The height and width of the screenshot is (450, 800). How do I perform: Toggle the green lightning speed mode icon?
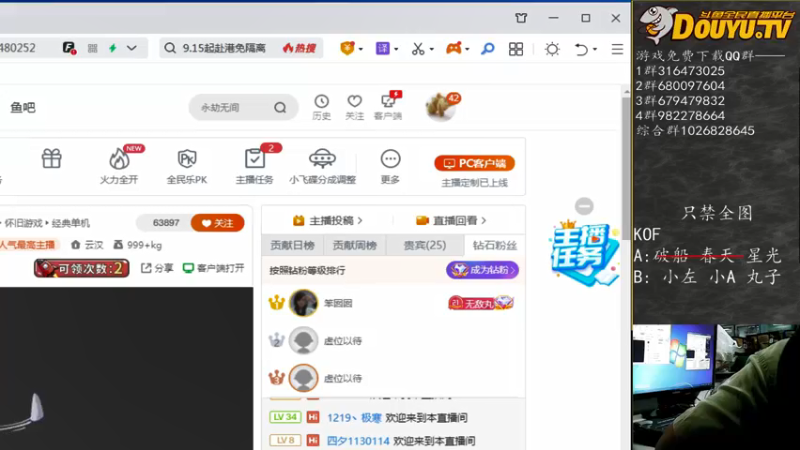[113, 48]
